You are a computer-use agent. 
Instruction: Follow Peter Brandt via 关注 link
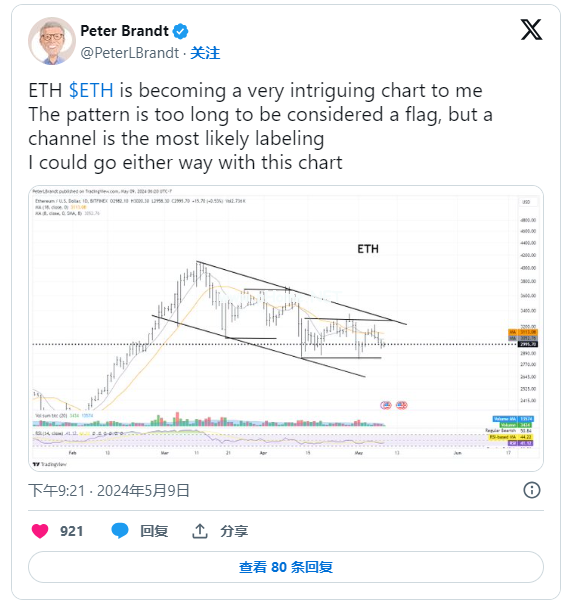coord(205,53)
